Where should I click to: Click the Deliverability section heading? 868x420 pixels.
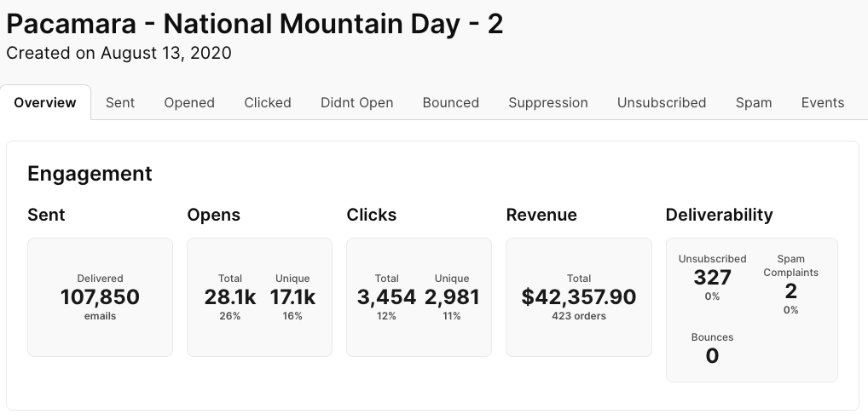tap(719, 215)
